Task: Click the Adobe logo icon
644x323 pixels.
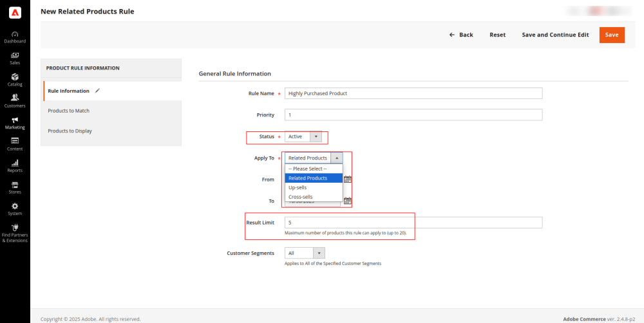Action: click(15, 13)
